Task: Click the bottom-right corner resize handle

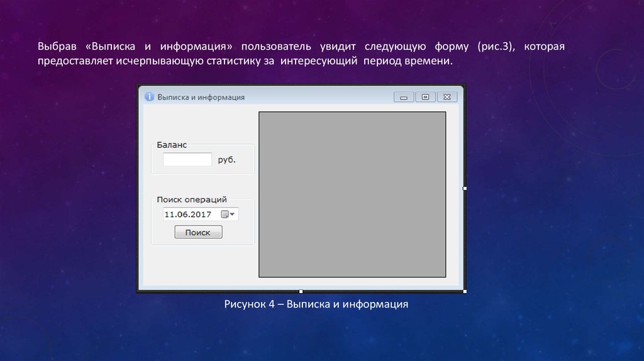Action: point(465,291)
